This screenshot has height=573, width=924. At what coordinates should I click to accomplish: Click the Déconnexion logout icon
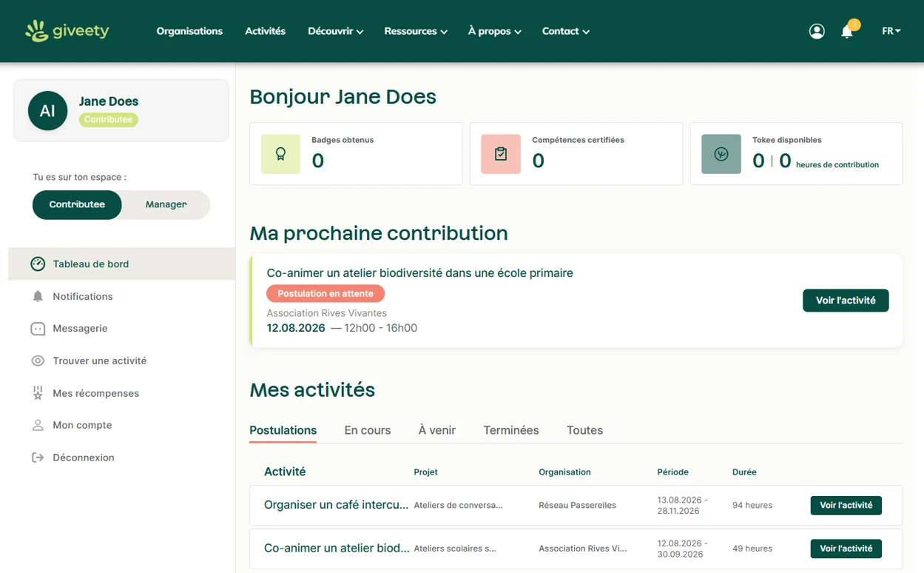(38, 458)
